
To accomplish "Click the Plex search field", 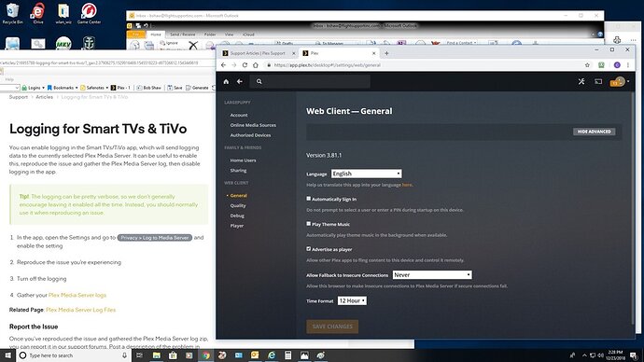I will (x=311, y=82).
